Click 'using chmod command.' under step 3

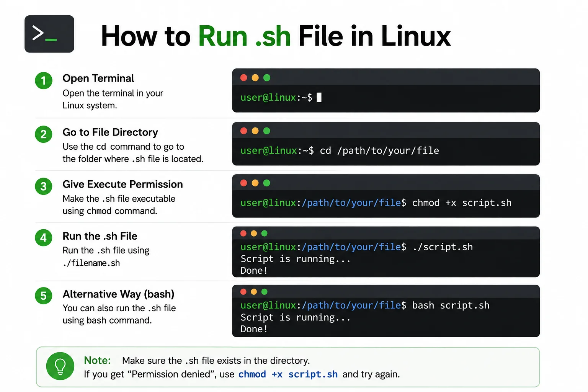click(x=110, y=211)
